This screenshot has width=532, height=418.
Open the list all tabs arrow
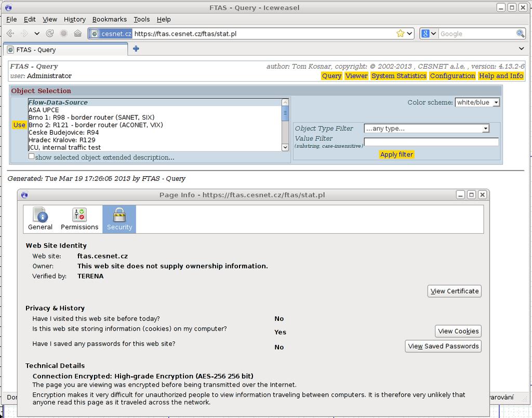[x=522, y=48]
